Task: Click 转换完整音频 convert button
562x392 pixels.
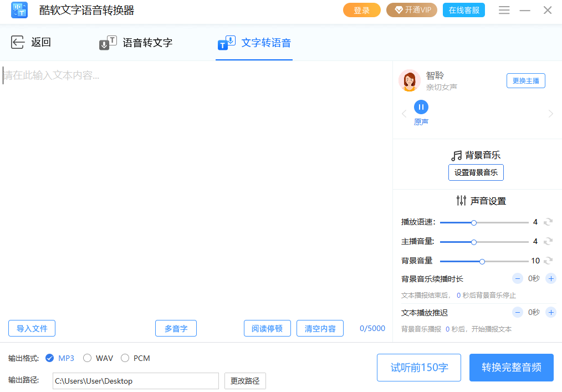Action: pyautogui.click(x=512, y=368)
